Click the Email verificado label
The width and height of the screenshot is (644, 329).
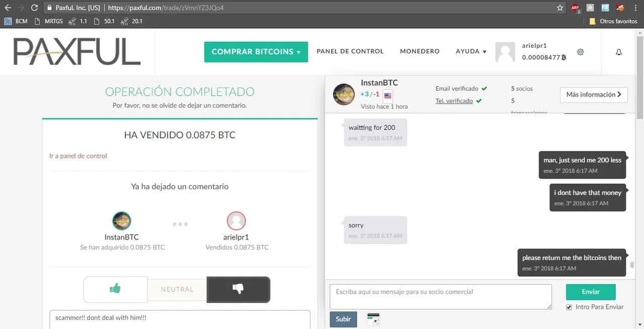[x=457, y=89]
